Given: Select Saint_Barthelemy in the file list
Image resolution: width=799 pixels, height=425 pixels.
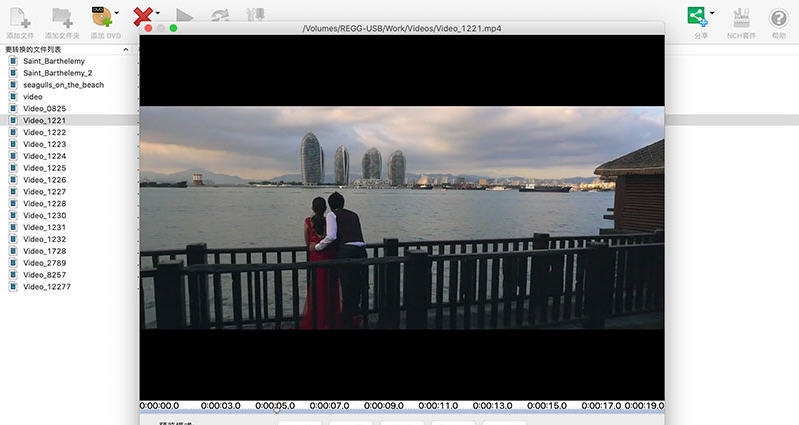Looking at the screenshot, I should coord(53,61).
